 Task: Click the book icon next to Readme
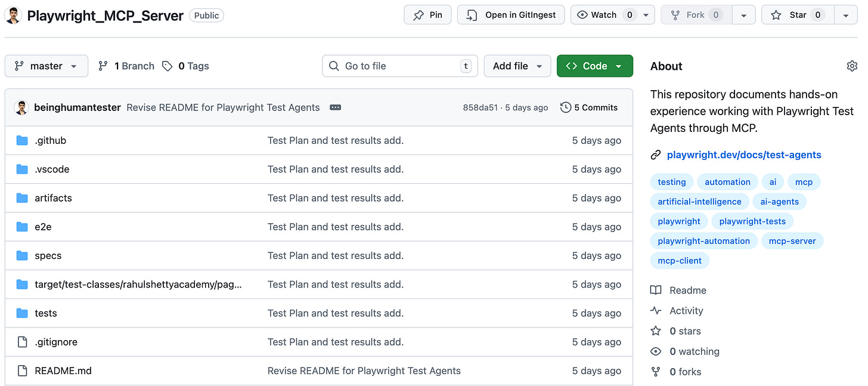[656, 291]
